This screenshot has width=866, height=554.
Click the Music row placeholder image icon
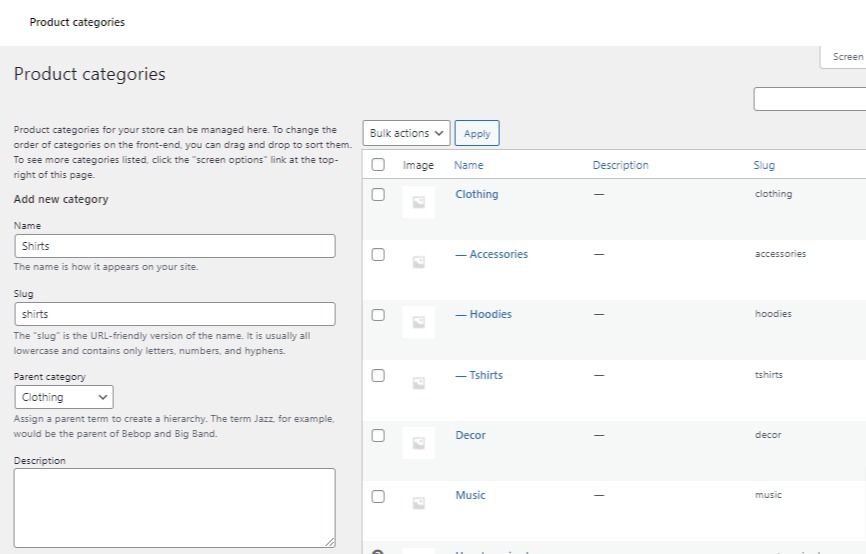[x=418, y=502]
